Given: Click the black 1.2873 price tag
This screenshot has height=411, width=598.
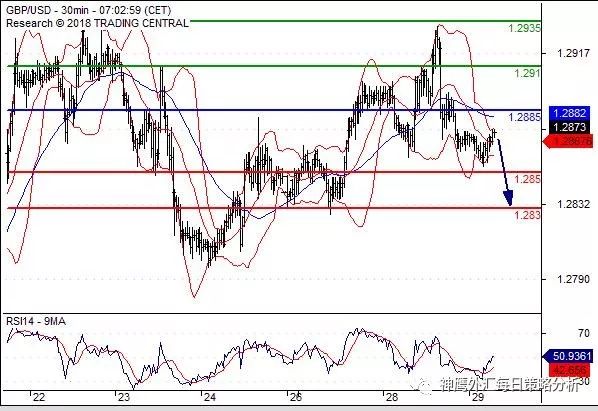Looking at the screenshot, I should click(x=569, y=127).
